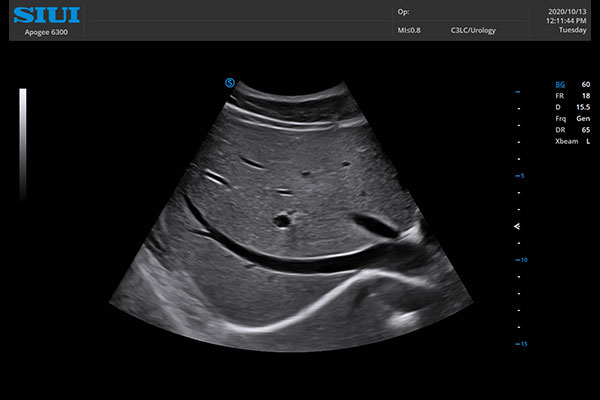Click the blue probe orientation marker
This screenshot has height=400, width=600.
tap(230, 82)
